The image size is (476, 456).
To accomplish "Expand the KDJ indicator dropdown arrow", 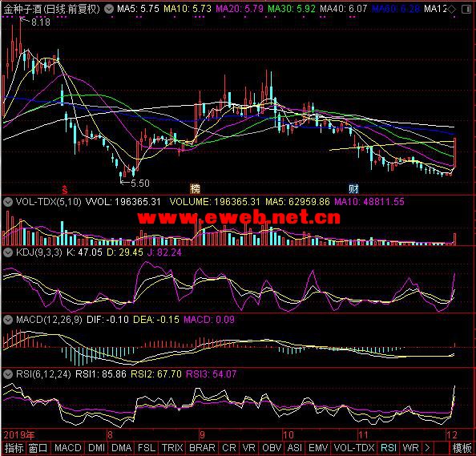I will point(8,252).
